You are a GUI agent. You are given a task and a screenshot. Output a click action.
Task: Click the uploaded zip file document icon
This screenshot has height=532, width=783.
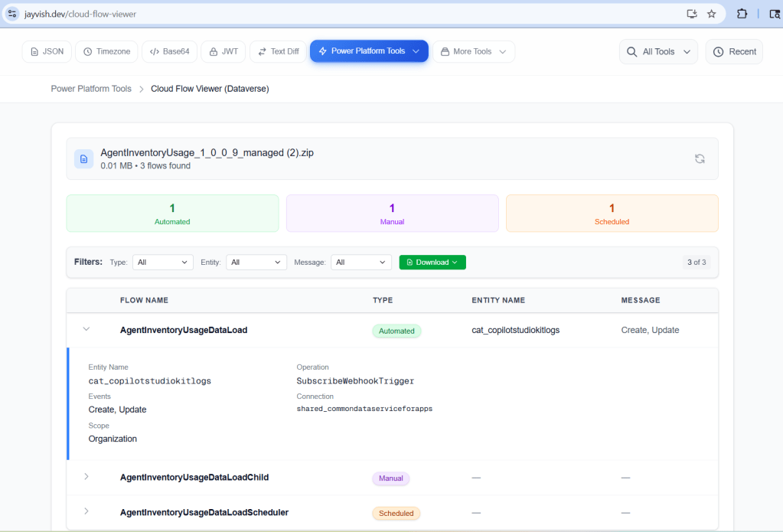83,158
